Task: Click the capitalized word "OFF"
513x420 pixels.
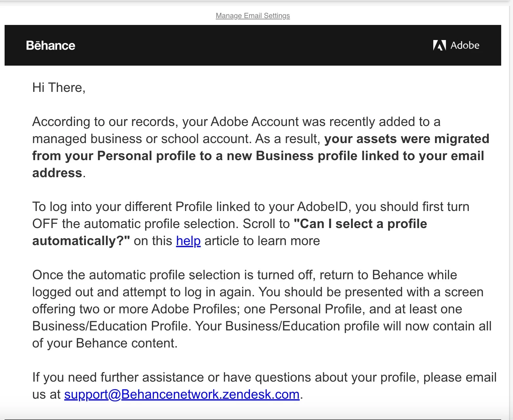Action: pos(45,224)
